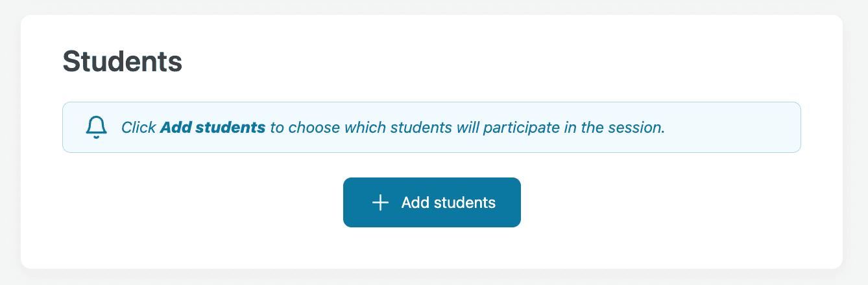The image size is (868, 285).
Task: Select the Students section heading
Action: (122, 62)
